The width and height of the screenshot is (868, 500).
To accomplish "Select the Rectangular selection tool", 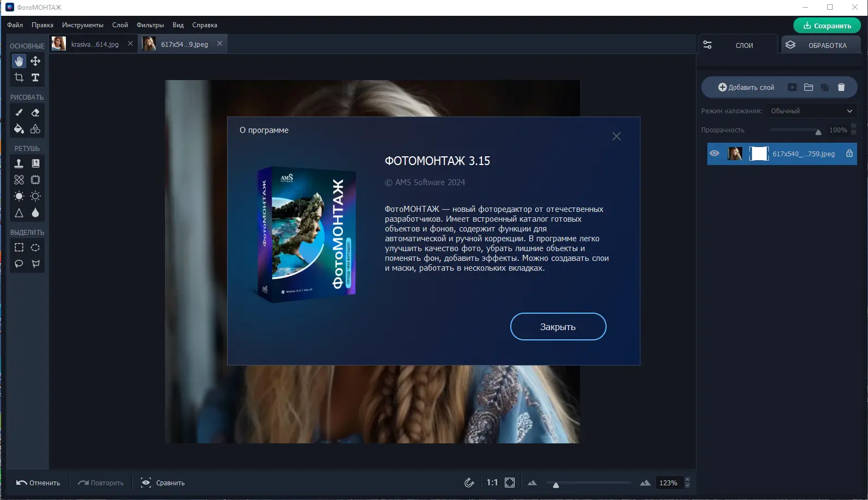I will 19,247.
